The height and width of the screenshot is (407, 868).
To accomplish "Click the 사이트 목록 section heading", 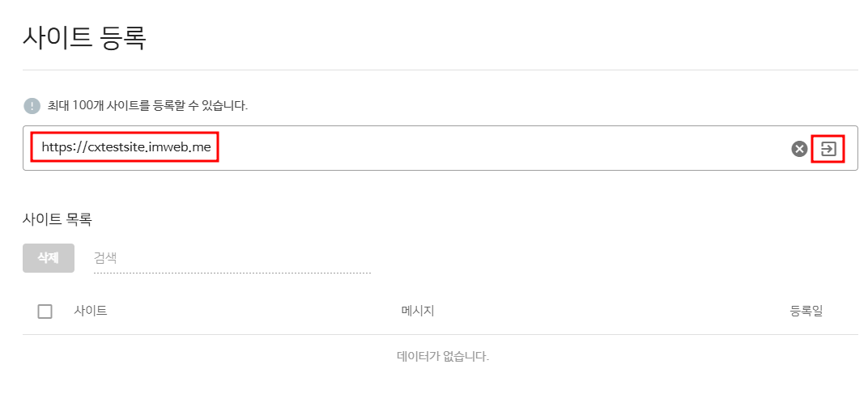I will pos(57,218).
